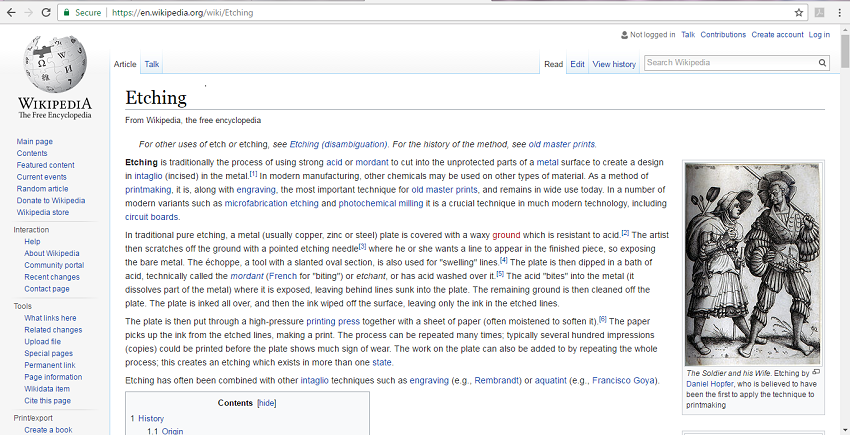
Task: Click the Log in link
Action: (819, 35)
